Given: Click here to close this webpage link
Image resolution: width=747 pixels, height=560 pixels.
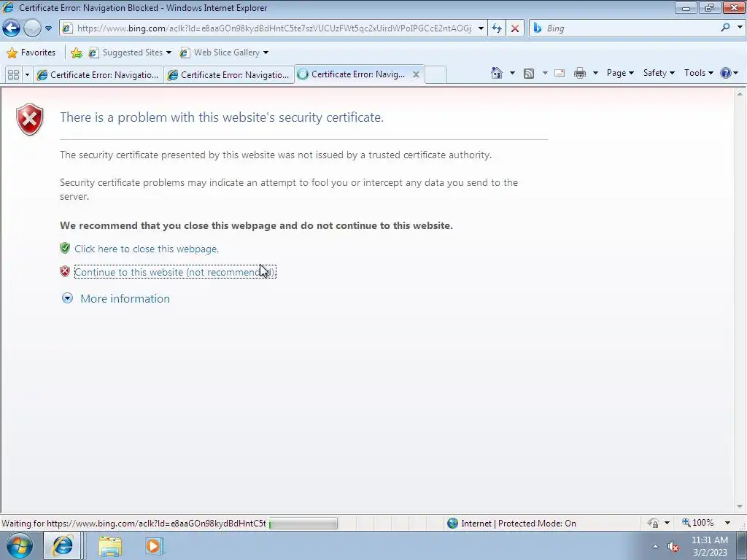Looking at the screenshot, I should coord(146,249).
